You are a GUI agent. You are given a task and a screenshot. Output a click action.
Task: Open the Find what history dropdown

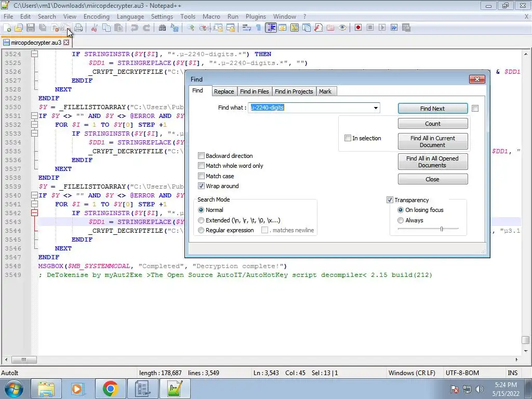click(376, 108)
